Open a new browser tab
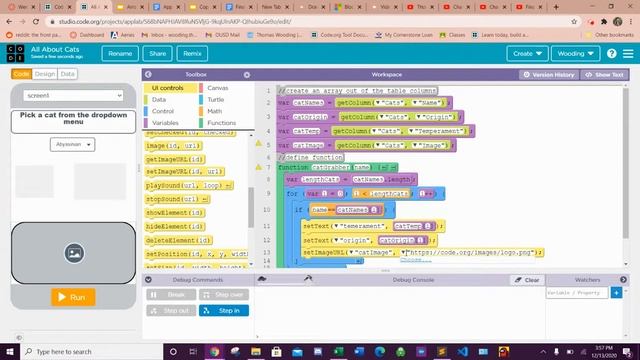Screen dimensions: 640x360 556,7
